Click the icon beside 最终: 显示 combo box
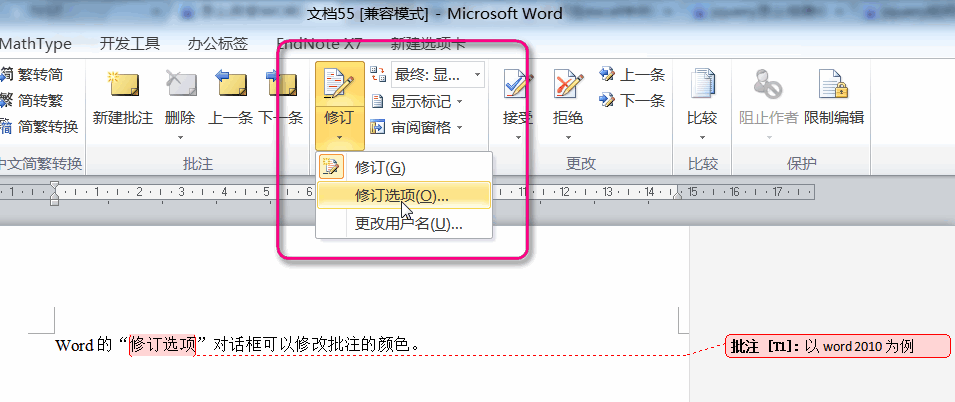955x402 pixels. click(378, 75)
